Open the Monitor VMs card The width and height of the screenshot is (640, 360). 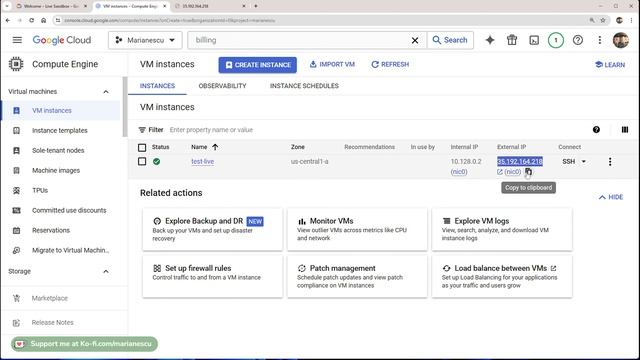(x=357, y=229)
